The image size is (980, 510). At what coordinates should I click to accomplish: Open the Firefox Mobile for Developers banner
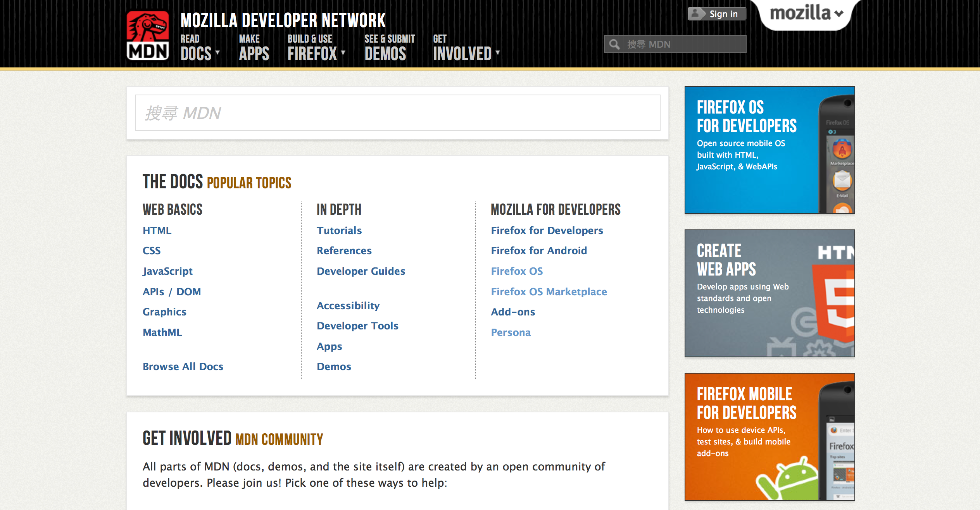[x=769, y=437]
